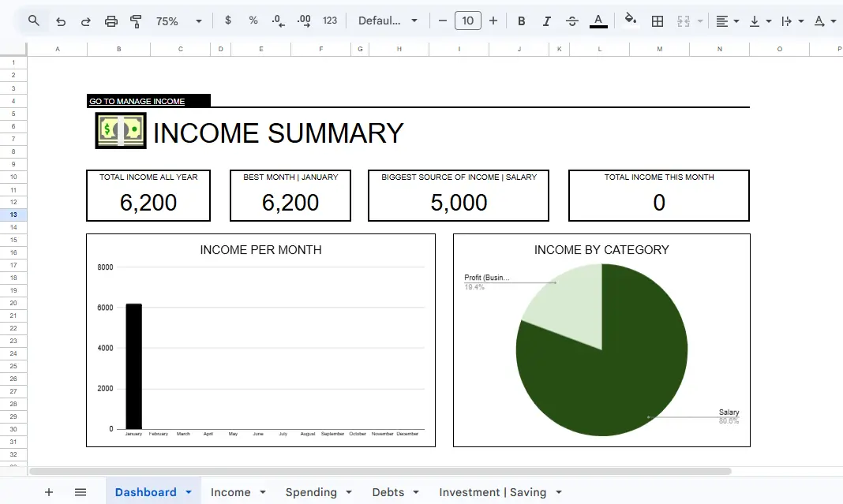Apply currency format using the dollar icon
The width and height of the screenshot is (843, 504).
[x=227, y=21]
